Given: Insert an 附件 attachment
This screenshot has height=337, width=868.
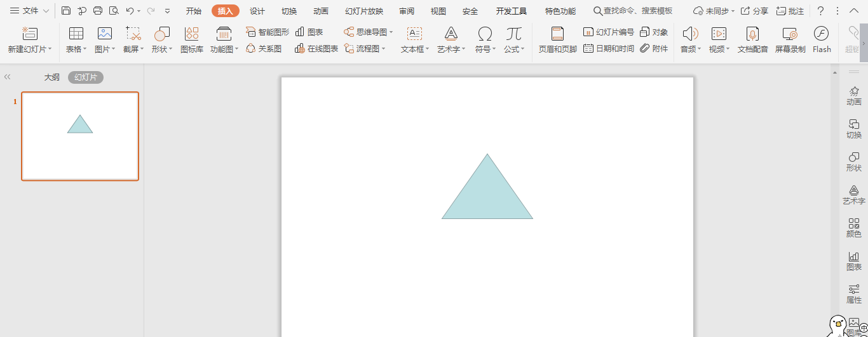Looking at the screenshot, I should pos(654,48).
